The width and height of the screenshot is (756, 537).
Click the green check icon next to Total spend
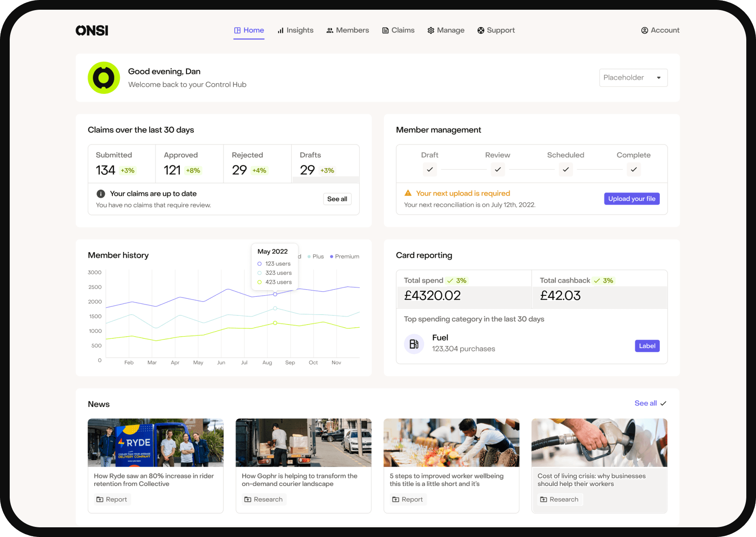coord(450,281)
